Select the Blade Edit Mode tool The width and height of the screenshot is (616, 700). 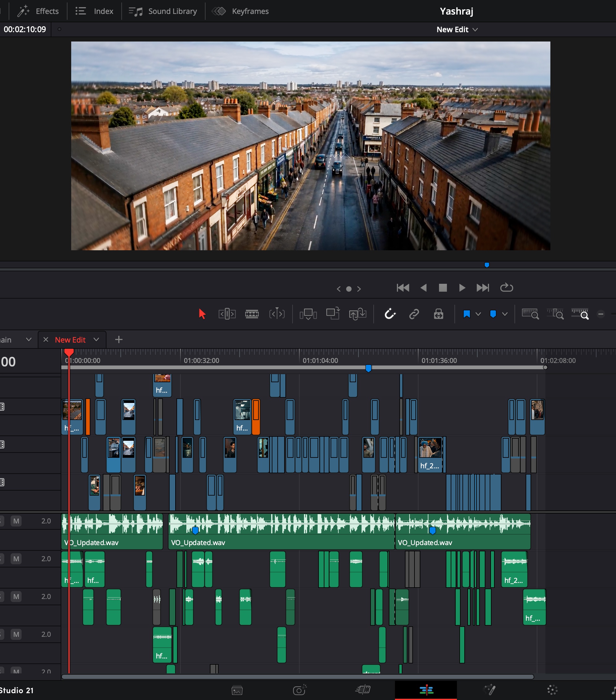(277, 314)
